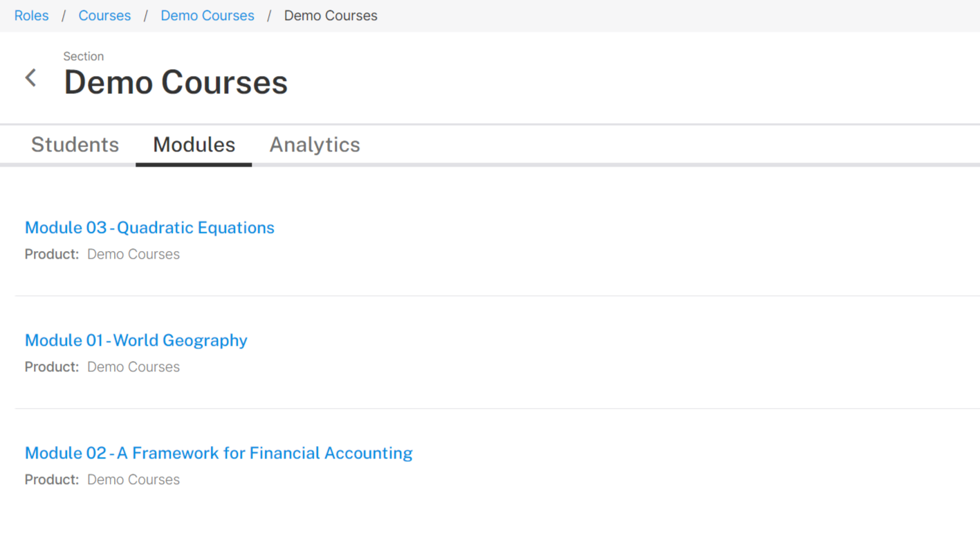
Task: Open the blue Demo Courses breadcrumb link
Action: tap(207, 15)
